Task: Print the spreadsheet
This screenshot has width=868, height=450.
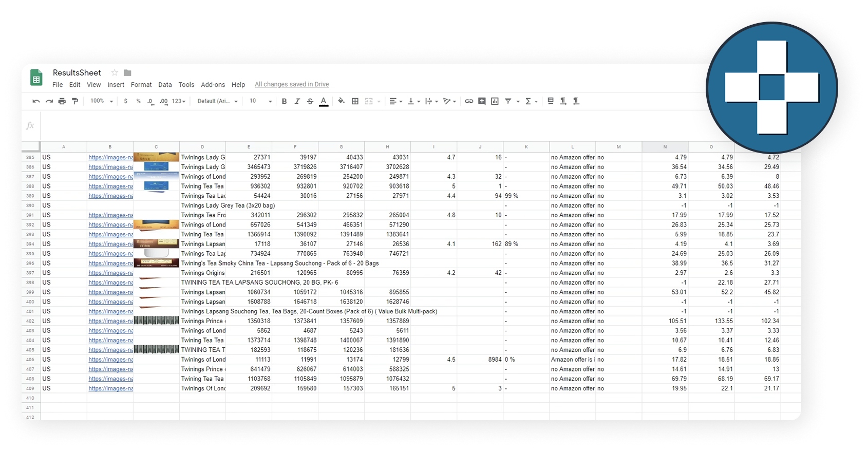Action: pyautogui.click(x=62, y=101)
